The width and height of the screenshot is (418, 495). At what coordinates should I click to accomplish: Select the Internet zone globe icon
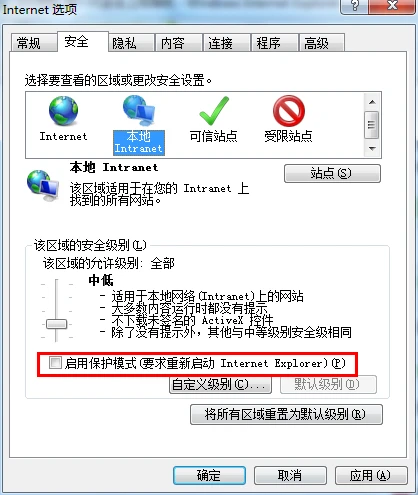63,111
